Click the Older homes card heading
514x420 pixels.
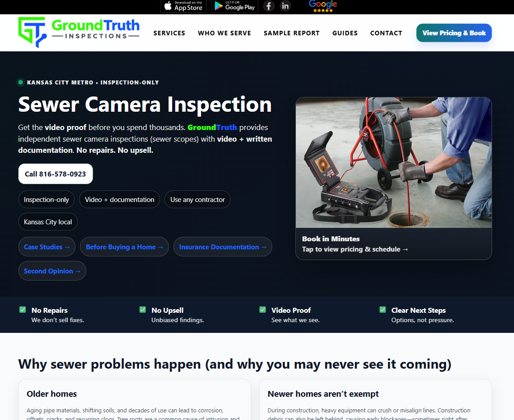click(x=52, y=394)
